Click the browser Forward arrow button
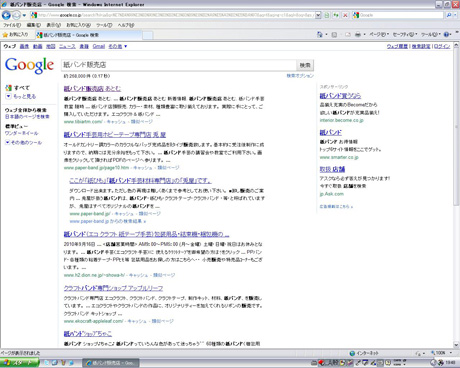Screen dimensions: 460x368 16,15
